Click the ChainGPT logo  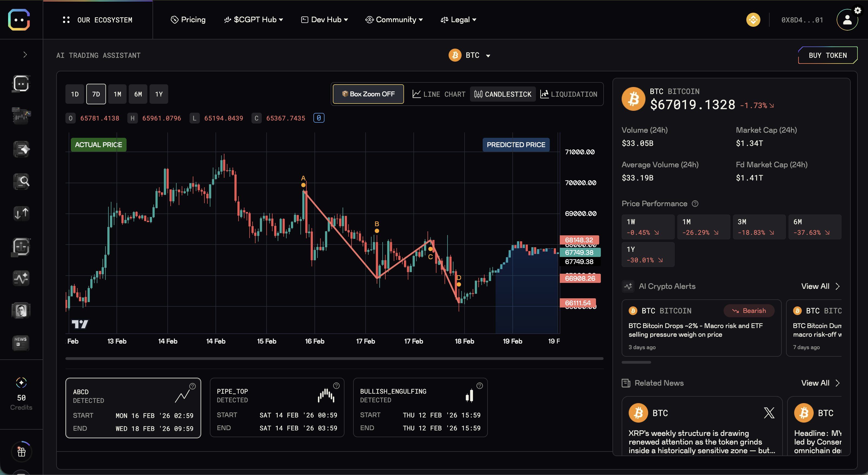point(19,19)
